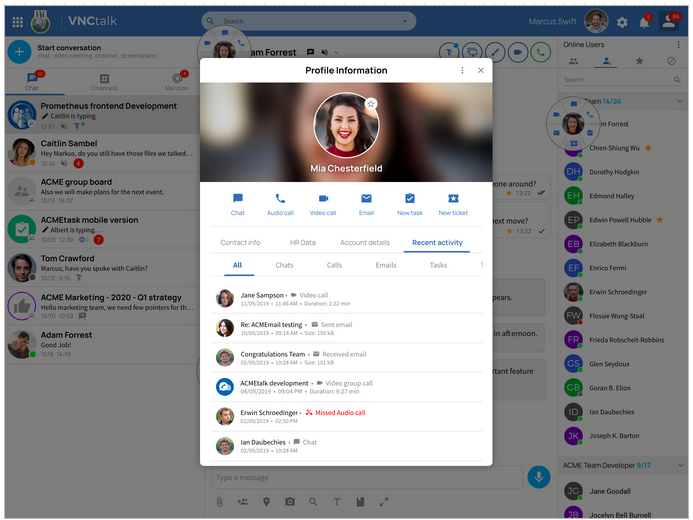The image size is (693, 520).
Task: Open the settings gear in the header
Action: (x=622, y=22)
